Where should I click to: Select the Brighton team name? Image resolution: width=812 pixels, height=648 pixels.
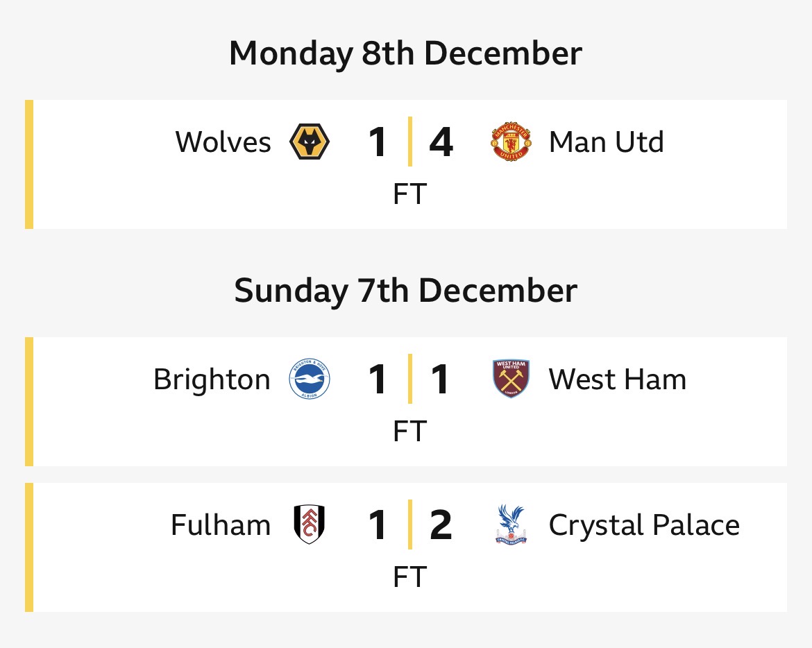[212, 380]
